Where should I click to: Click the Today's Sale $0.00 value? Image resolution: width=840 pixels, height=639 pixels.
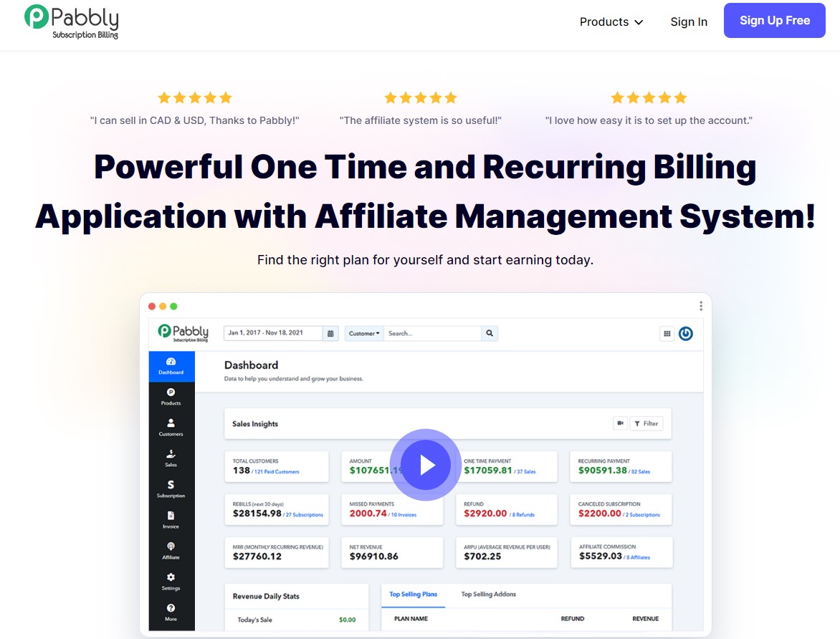(x=347, y=620)
